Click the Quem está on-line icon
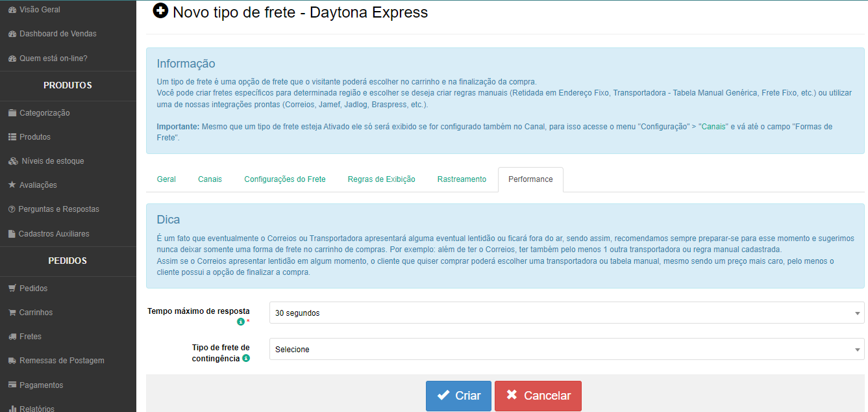868x412 pixels. click(x=12, y=58)
